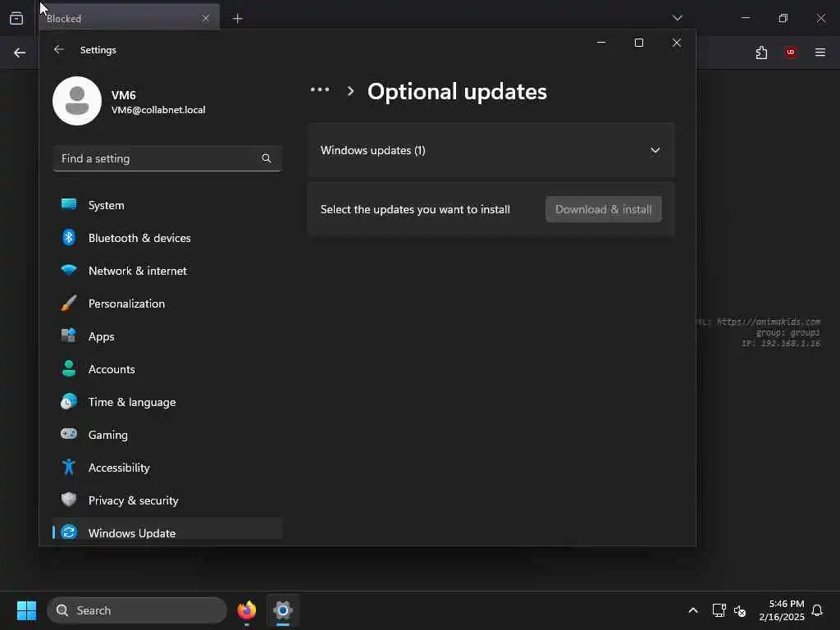Open Accessibility settings
Viewport: 840px width, 630px height.
(167, 468)
